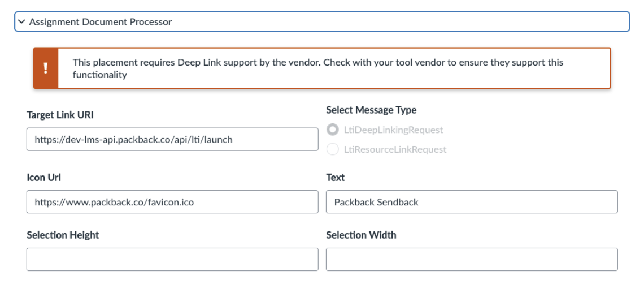
Task: Collapse the Assignment Document Processor chevron
Action: pos(21,22)
